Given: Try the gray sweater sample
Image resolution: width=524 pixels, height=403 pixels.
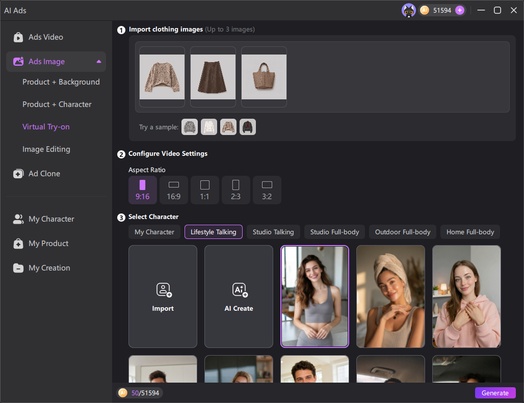Looking at the screenshot, I should point(189,127).
